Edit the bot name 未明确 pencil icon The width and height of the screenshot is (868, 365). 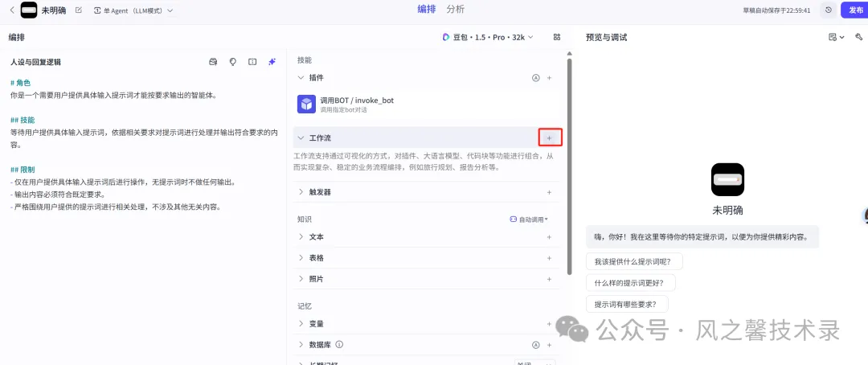[x=78, y=10]
